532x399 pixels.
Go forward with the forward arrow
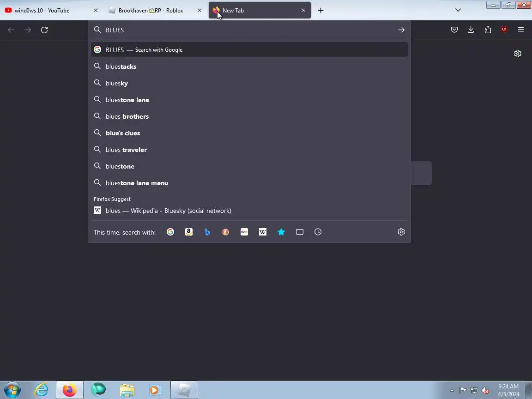point(28,30)
